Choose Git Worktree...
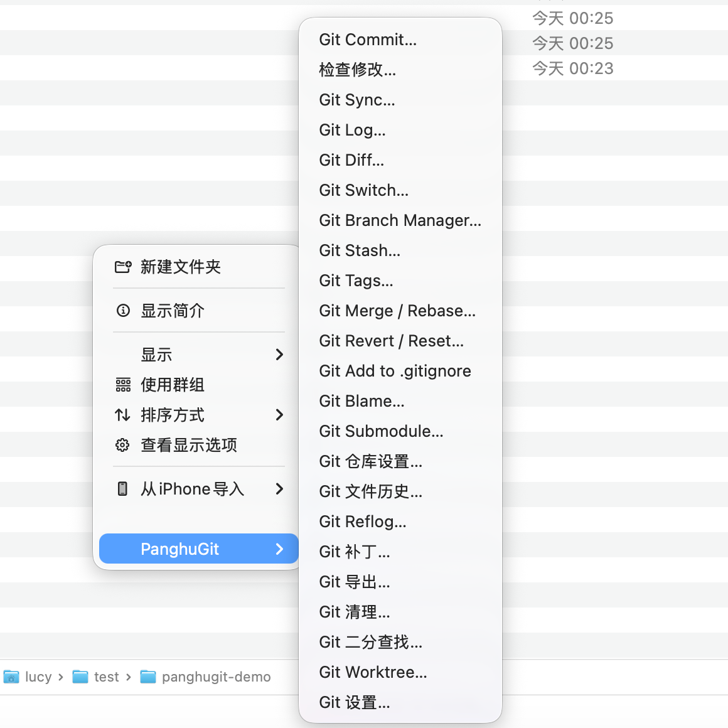 [400, 672]
